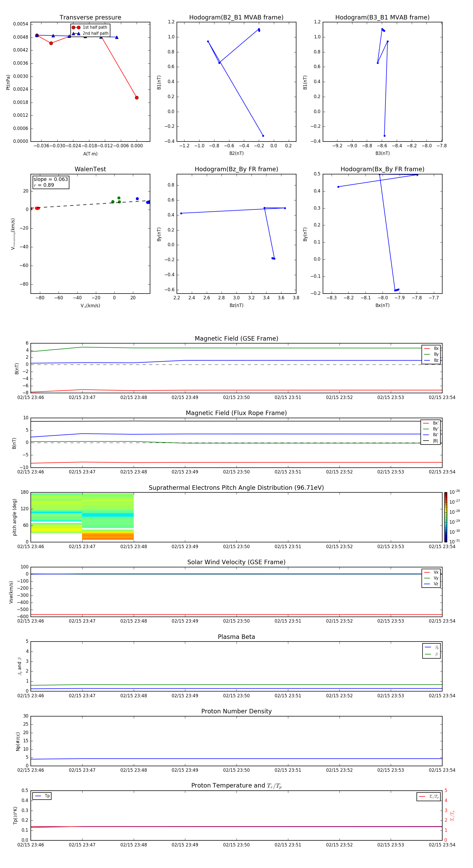This screenshot has width=473, height=868.
Task: Click 'Magnetic Field (Flux Rope Frame)' title
Action: pos(236,413)
